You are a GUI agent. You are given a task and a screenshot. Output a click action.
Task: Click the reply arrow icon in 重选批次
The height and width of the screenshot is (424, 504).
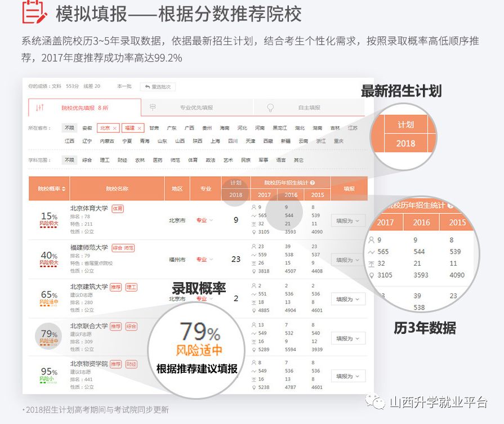pyautogui.click(x=148, y=87)
